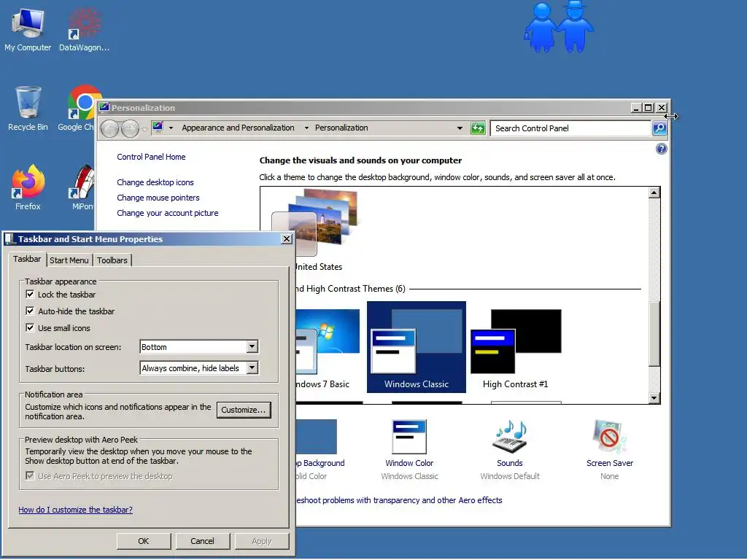Open Change mouse pointers link
747x560 pixels.
[x=158, y=198]
